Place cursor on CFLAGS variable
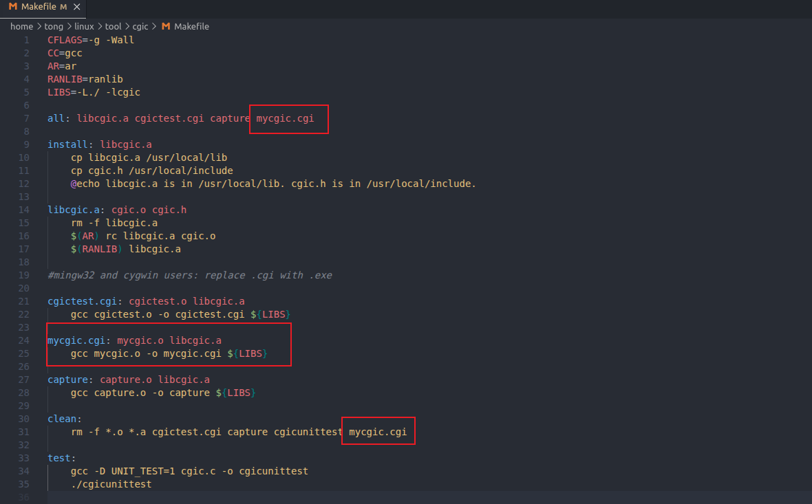 (x=65, y=40)
